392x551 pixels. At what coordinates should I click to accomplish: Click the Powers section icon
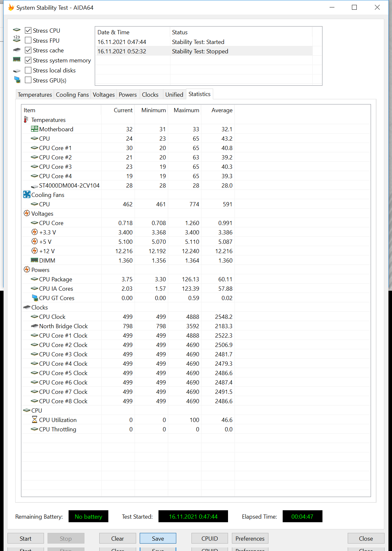pos(27,269)
